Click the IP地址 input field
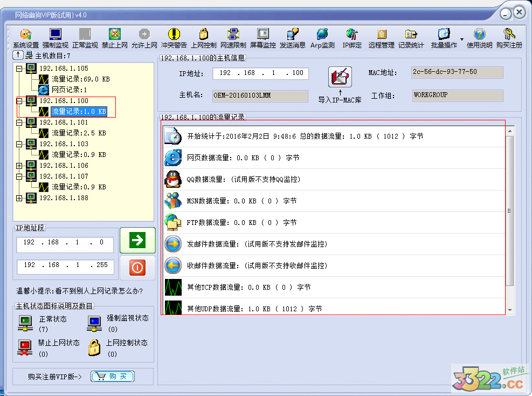532x396 pixels. click(x=260, y=73)
